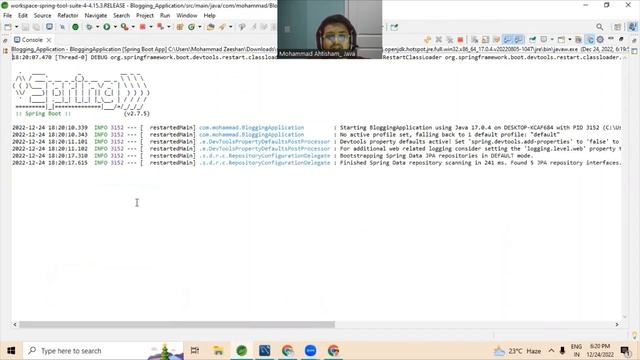Viewport: 640px width, 360px height.
Task: Click the gear settings icon in Console toolbar
Action: (600, 40)
